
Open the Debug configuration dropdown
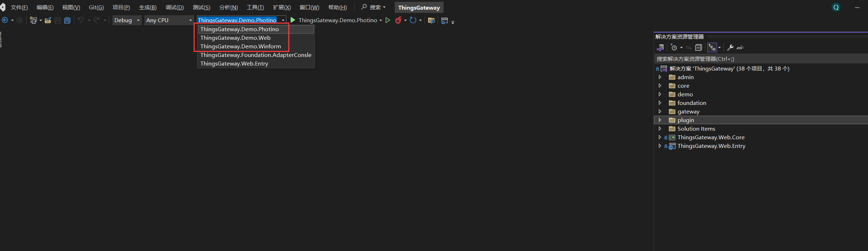127,20
